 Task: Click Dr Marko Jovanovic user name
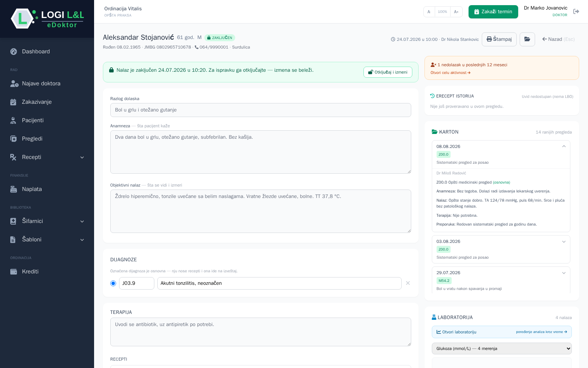(x=545, y=8)
